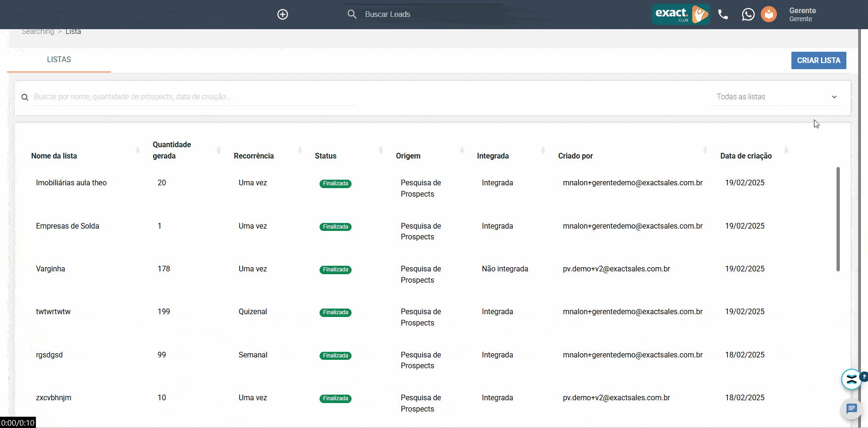Click Não integrada cell for Varginha
868x428 pixels.
505,269
